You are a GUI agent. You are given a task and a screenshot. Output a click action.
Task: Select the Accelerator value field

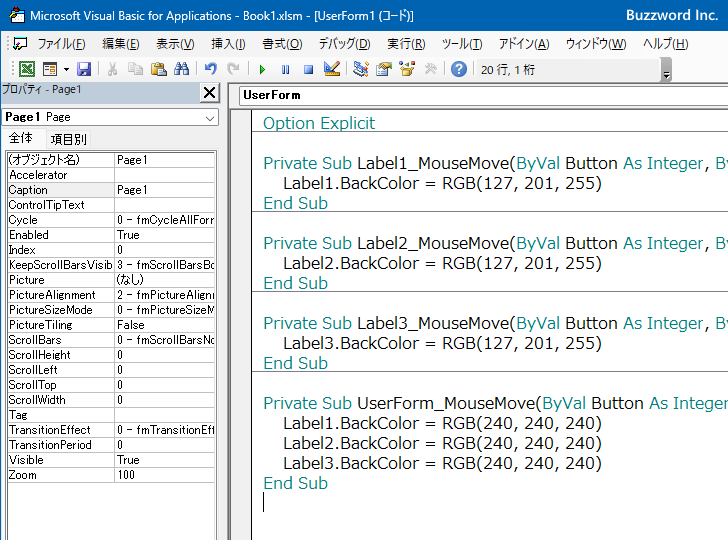[x=164, y=175]
